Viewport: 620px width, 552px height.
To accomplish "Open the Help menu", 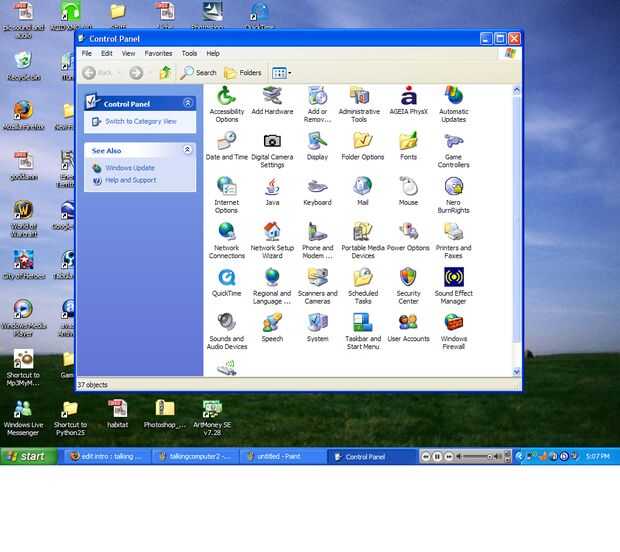I will (x=213, y=53).
